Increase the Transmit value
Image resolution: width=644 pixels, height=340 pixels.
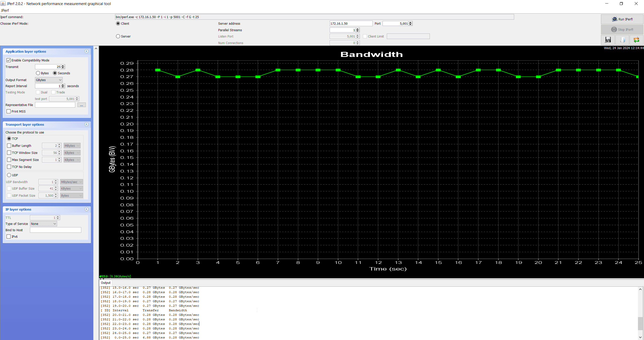pos(63,66)
